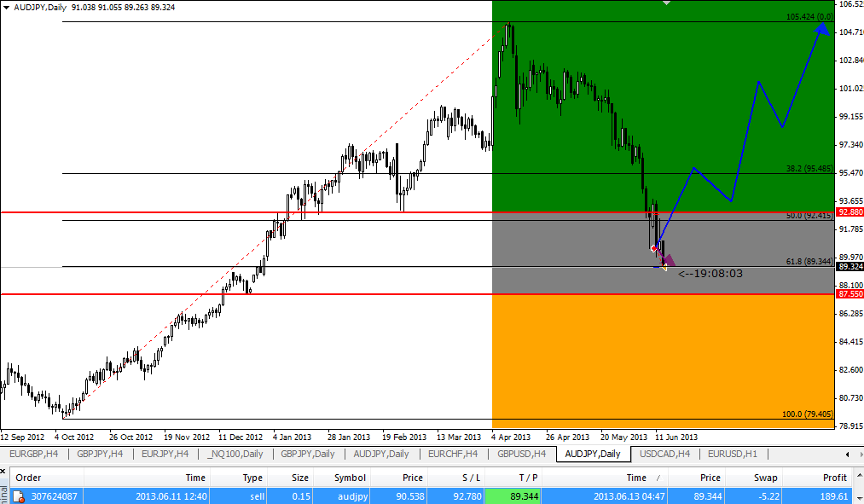The image size is (864, 504).
Task: Click the highlighted T/P value 89.344
Action: click(512, 496)
